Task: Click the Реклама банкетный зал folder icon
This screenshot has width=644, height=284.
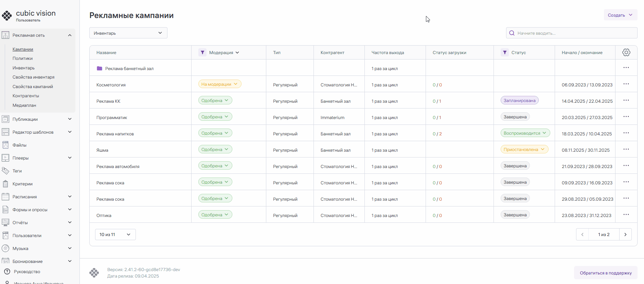Action: (x=100, y=68)
